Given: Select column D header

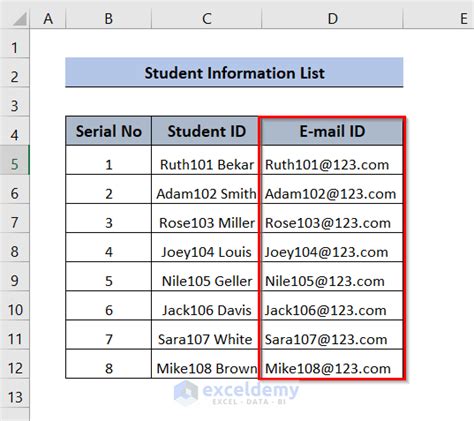Looking at the screenshot, I should pyautogui.click(x=332, y=19).
